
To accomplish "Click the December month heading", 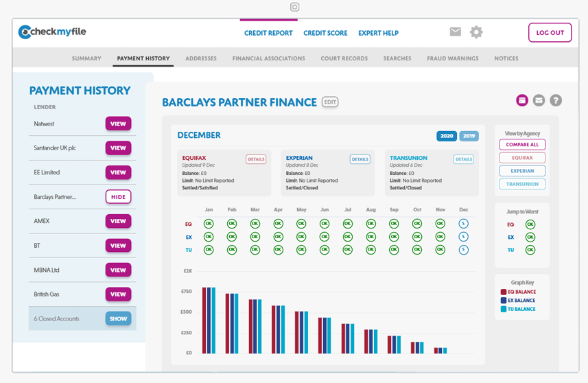I will click(199, 135).
